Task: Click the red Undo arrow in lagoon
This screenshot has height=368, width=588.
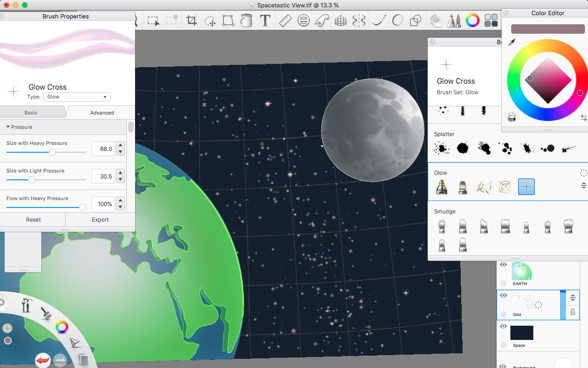Action: point(43,360)
